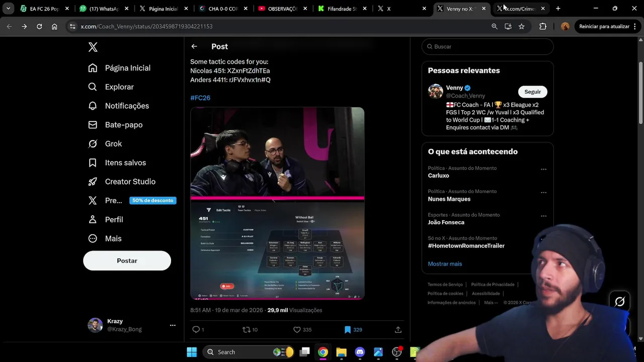This screenshot has height=362, width=644.
Task: Open File Explorer in the taskbar
Action: point(341,352)
